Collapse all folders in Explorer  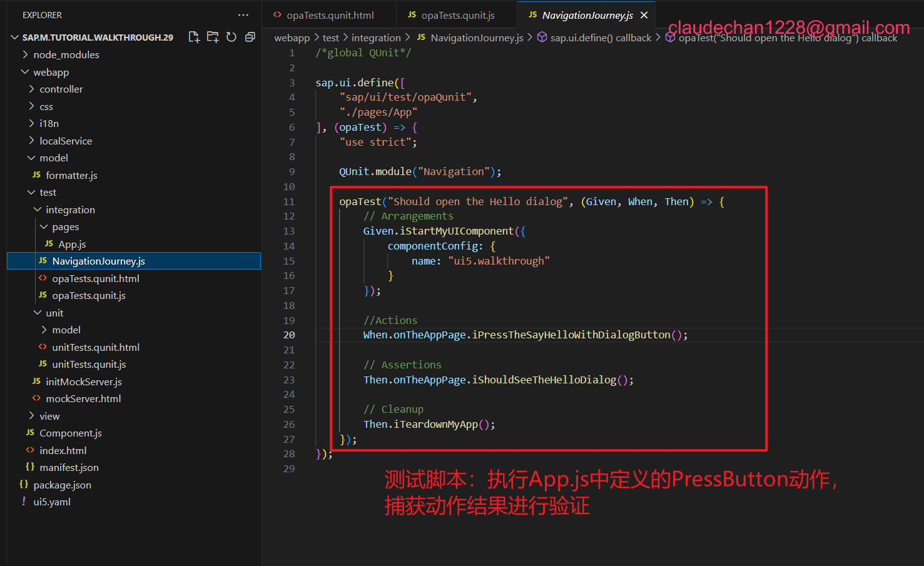point(250,38)
